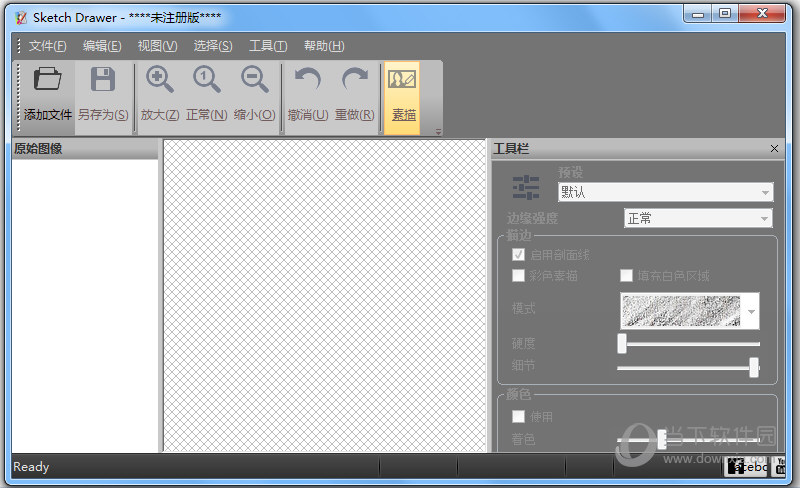
Task: Open the 选择(S) menu
Action: coord(213,46)
